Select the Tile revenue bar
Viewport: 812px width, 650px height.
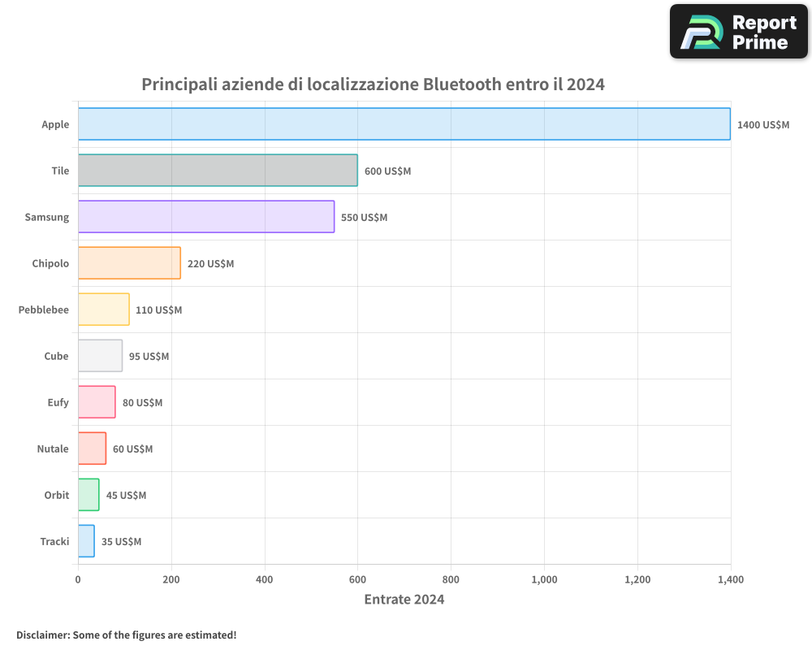click(217, 171)
